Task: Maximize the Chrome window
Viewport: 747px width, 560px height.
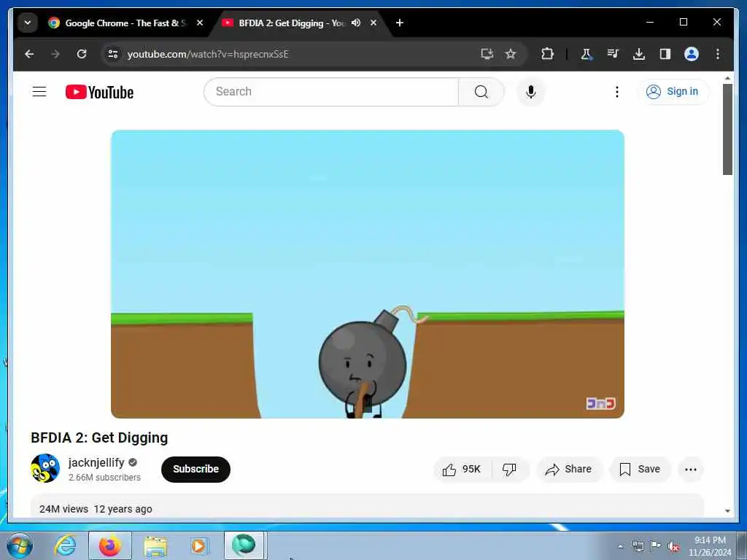Action: 683,22
